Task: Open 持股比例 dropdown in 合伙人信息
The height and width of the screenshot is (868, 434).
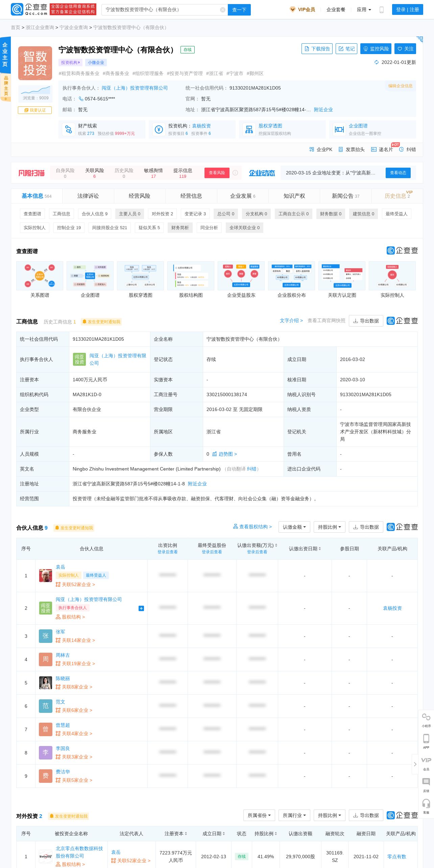Action: coord(330,527)
